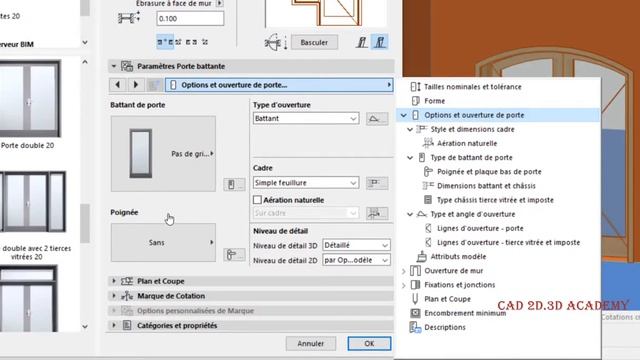
Task: Click Aération naturelle icon in menu
Action: coord(428,143)
